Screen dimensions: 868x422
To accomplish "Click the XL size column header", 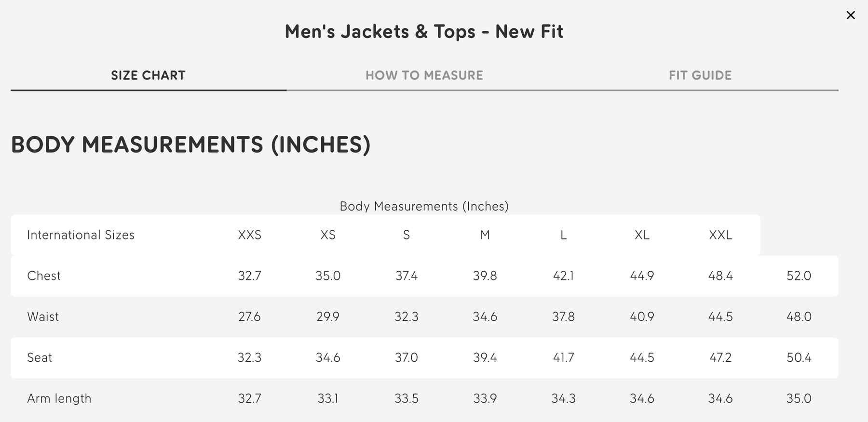I will pos(642,235).
